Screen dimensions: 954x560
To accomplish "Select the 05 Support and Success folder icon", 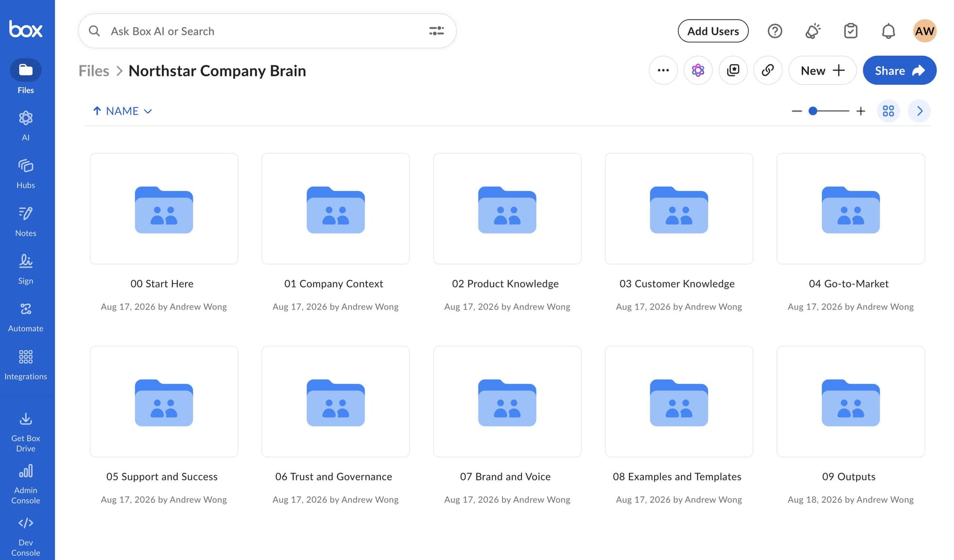I will (x=164, y=403).
